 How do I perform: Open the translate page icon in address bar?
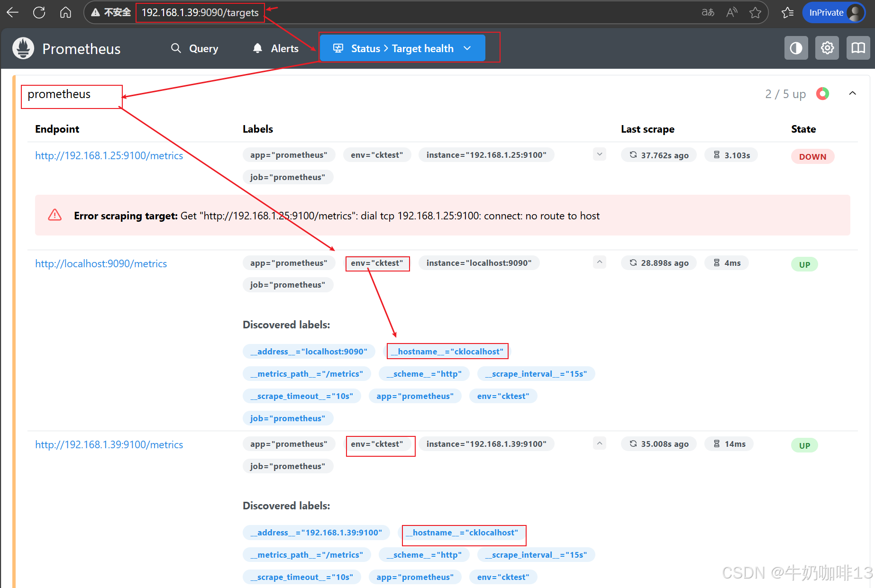708,12
